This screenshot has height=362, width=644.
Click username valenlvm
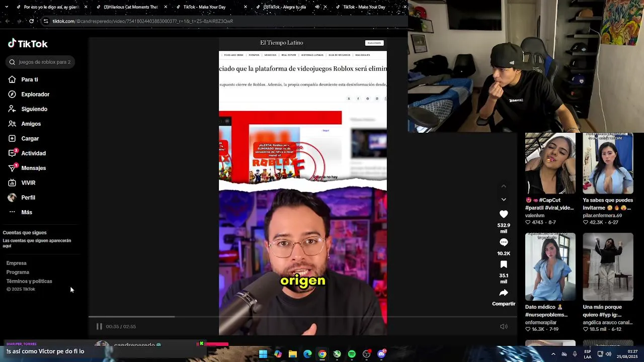coord(535,216)
